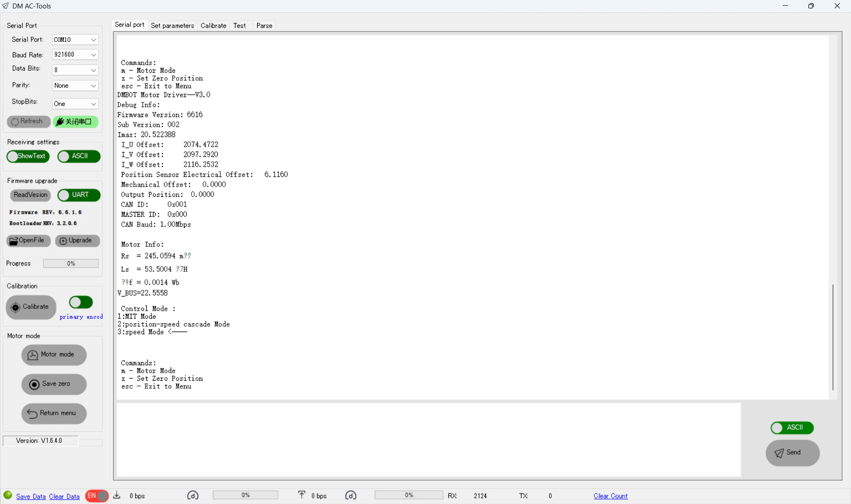Select the Serial port tab

[129, 25]
